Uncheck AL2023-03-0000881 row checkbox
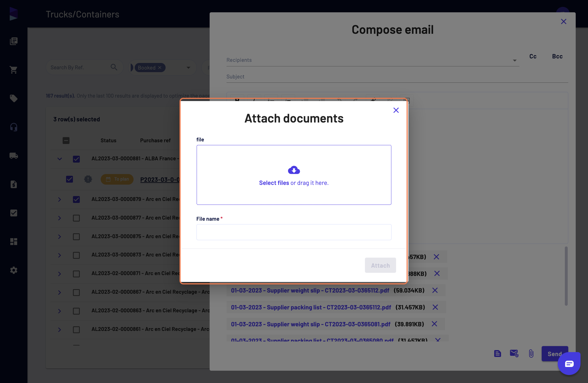The width and height of the screenshot is (588, 383). [x=76, y=159]
